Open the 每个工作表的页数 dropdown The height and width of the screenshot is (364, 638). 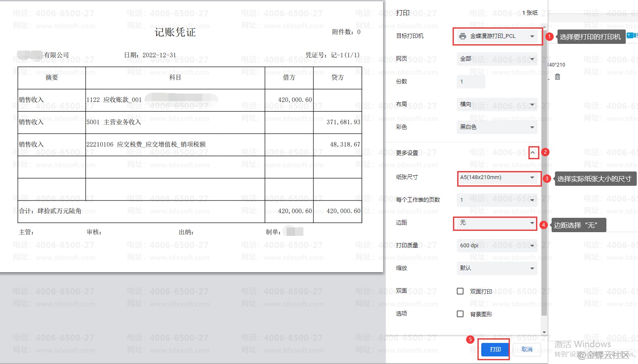point(497,200)
